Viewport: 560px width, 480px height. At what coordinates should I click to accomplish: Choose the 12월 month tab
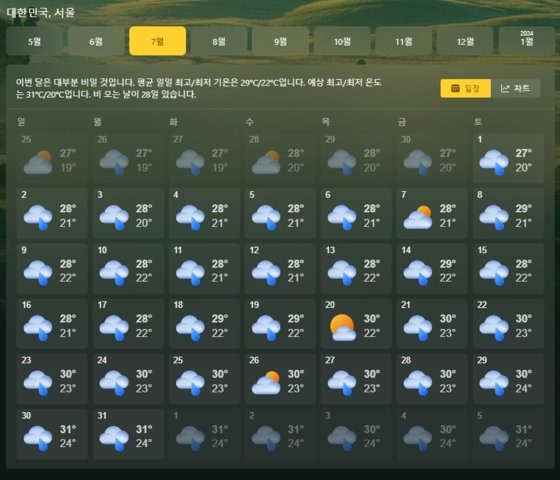click(x=465, y=41)
